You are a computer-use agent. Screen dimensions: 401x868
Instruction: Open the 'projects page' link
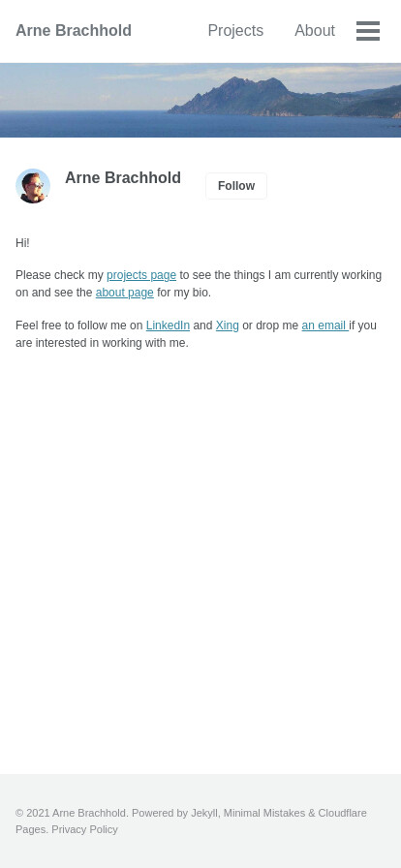[141, 275]
